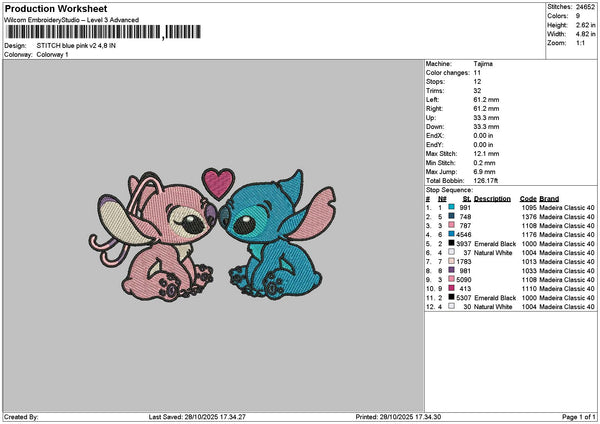Click the EndY value 0.00 in

[x=483, y=145]
